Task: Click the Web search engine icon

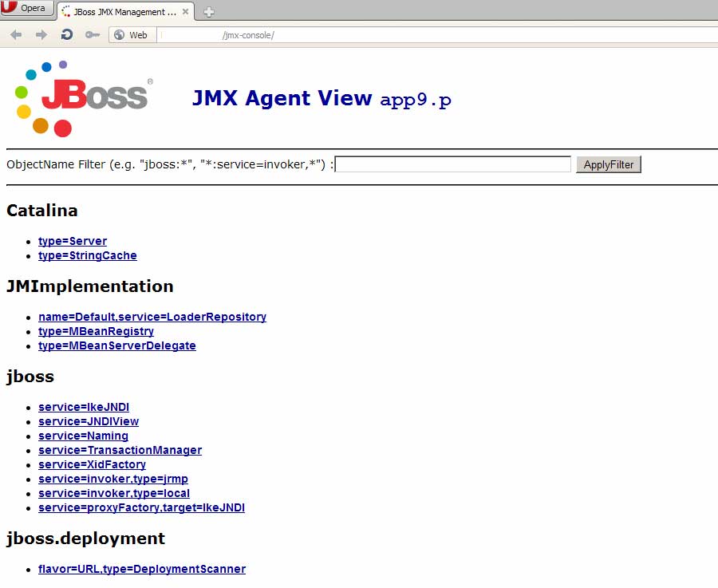Action: pos(120,34)
